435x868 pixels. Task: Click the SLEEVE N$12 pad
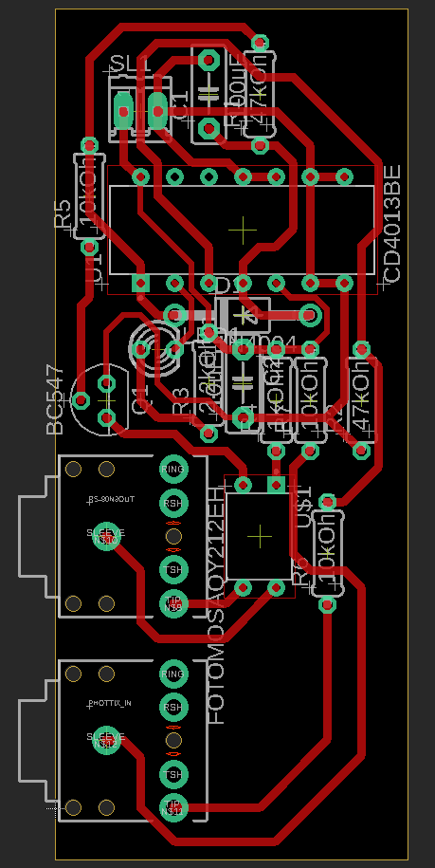pos(105,740)
